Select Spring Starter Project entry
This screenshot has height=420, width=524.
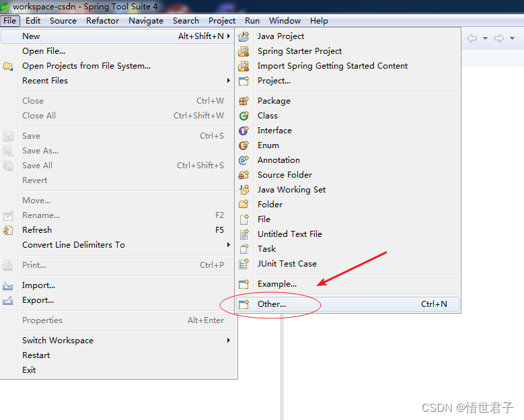pyautogui.click(x=348, y=51)
